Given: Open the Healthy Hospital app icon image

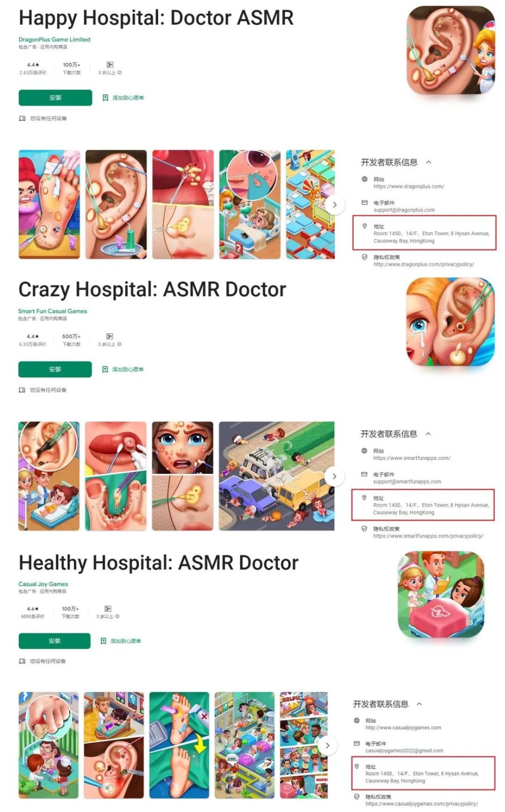Looking at the screenshot, I should pyautogui.click(x=441, y=594).
